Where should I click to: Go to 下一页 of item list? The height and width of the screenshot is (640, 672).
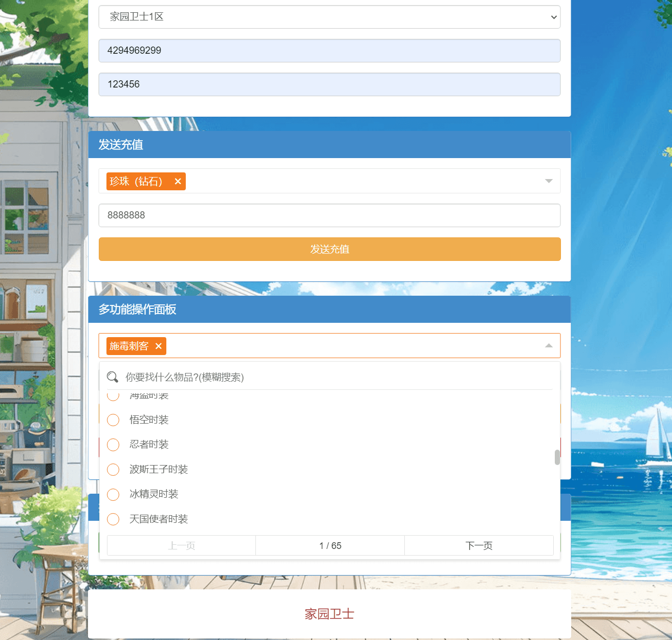479,546
